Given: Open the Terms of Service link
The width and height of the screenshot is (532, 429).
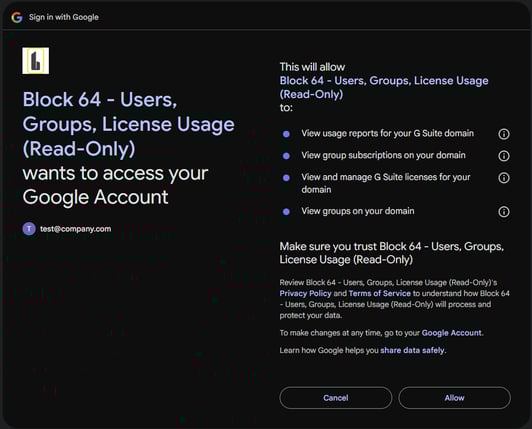Looking at the screenshot, I should pos(380,293).
